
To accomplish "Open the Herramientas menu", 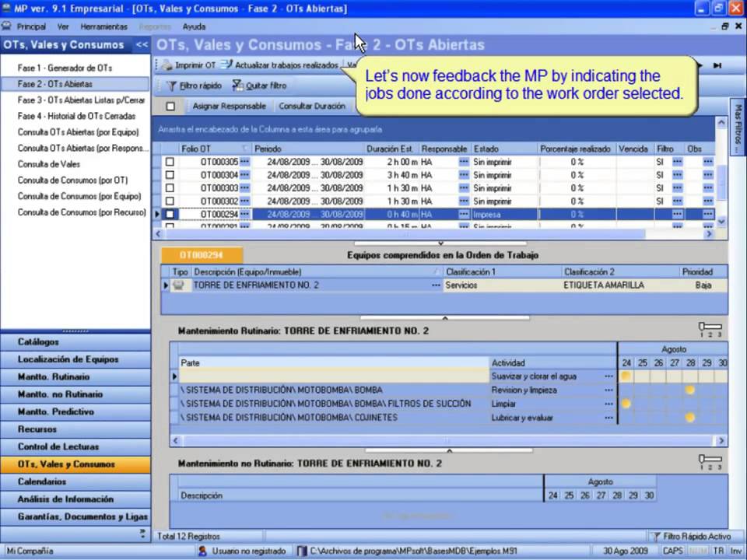I will tap(103, 26).
